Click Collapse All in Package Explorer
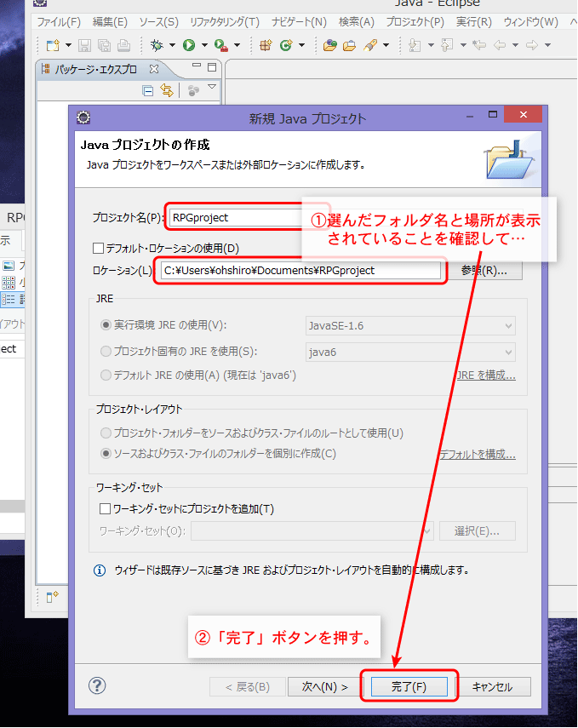This screenshot has width=578, height=728. coord(148,91)
